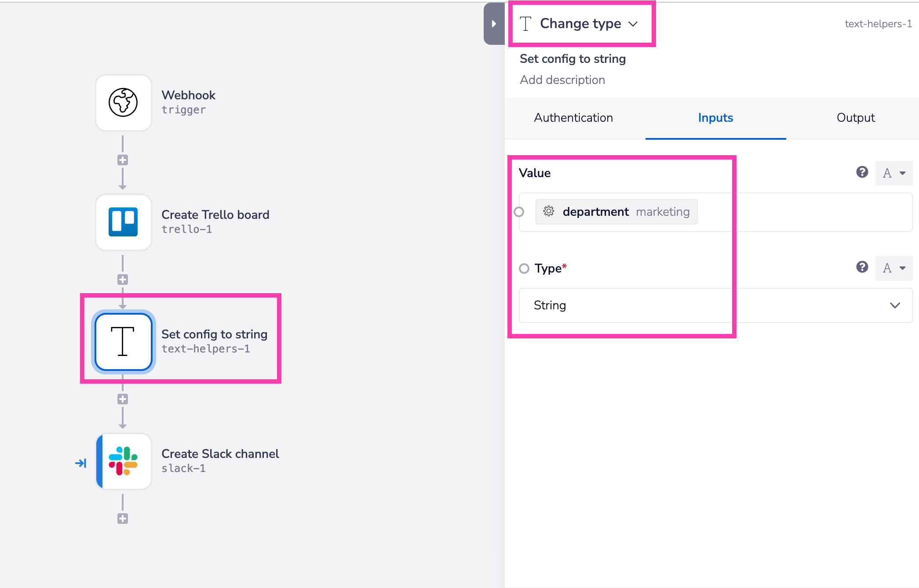Switch to the Output tab
Image resolution: width=919 pixels, height=588 pixels.
coord(856,118)
